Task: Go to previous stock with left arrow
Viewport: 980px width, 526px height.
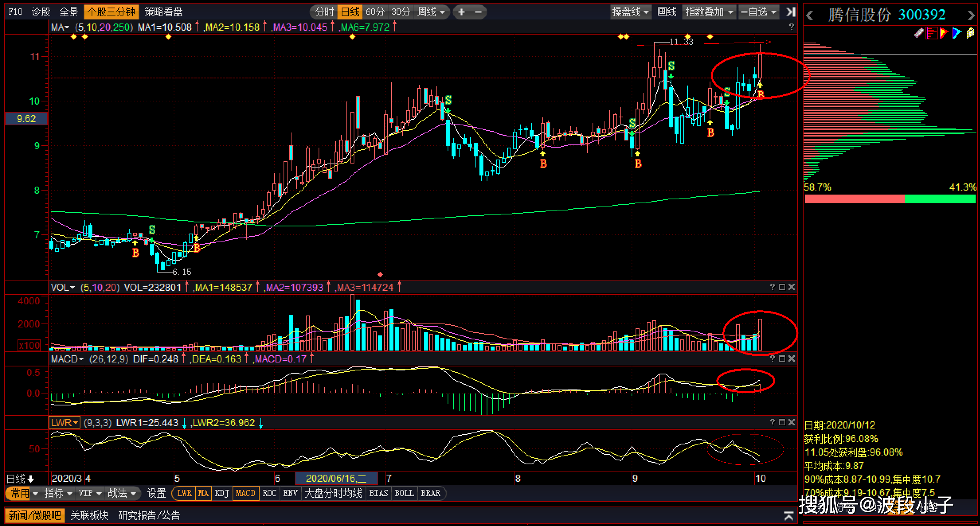Action: [810, 16]
